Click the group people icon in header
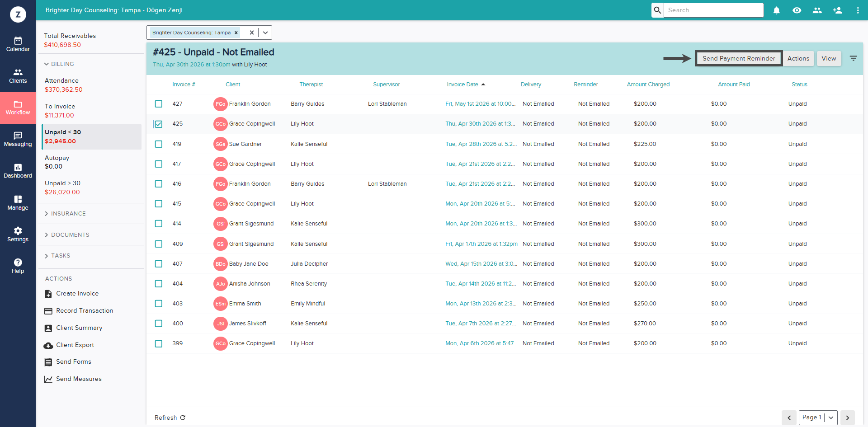 (x=817, y=10)
